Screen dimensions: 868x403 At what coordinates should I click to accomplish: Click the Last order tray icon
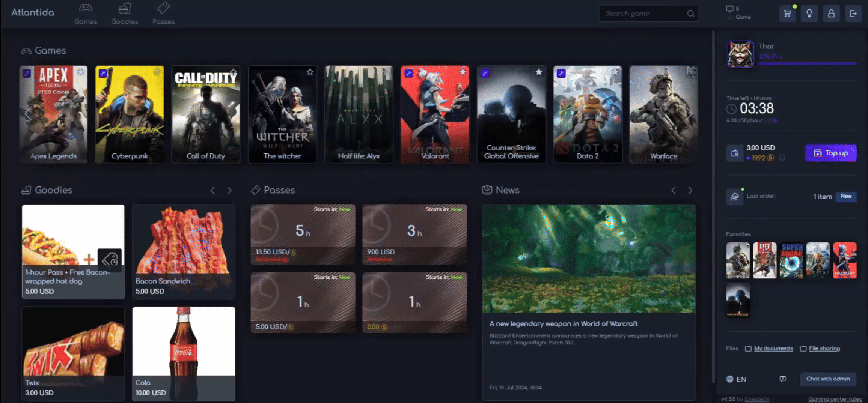tap(735, 197)
